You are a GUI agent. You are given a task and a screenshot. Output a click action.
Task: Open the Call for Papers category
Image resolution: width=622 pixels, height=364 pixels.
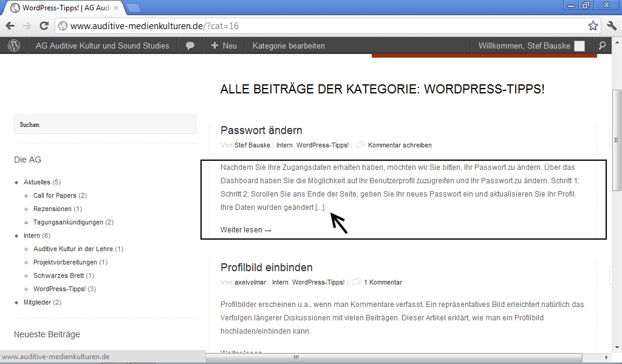pos(55,196)
